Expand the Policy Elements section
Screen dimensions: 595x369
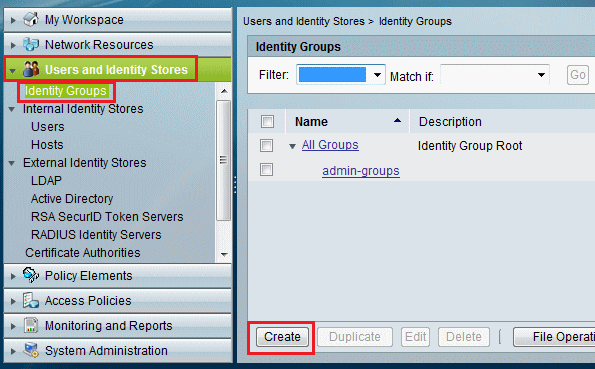(13, 276)
